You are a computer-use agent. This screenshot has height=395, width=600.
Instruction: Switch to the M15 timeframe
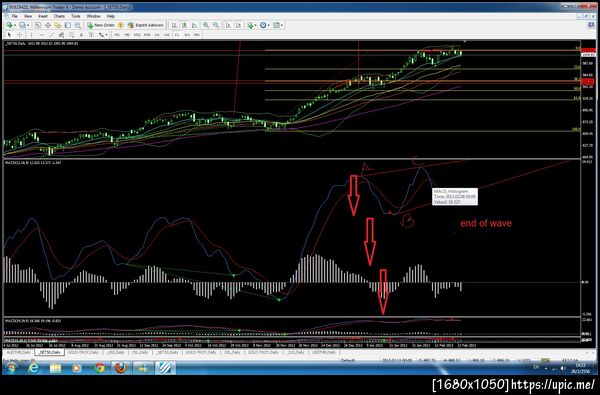point(137,35)
